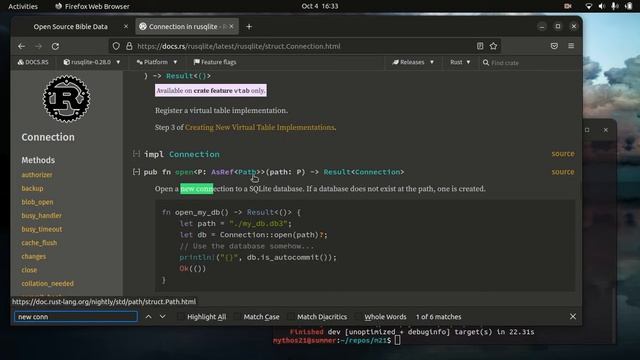
Task: Click the DOCS.RS home link
Action: [33, 62]
